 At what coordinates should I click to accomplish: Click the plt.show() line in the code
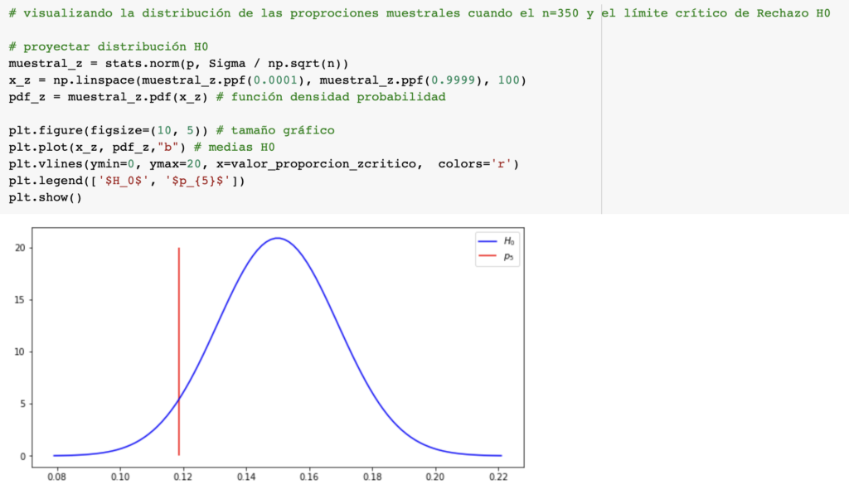pos(46,197)
